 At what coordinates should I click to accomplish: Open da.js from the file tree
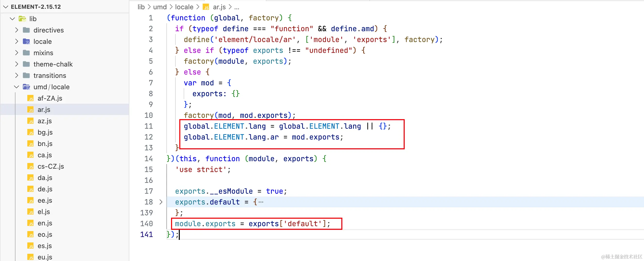(x=45, y=178)
